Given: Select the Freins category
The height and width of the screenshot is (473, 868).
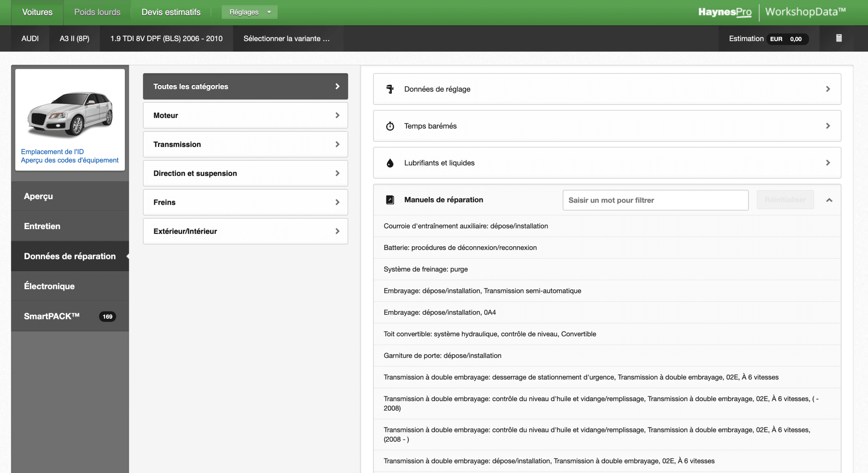Looking at the screenshot, I should point(245,202).
